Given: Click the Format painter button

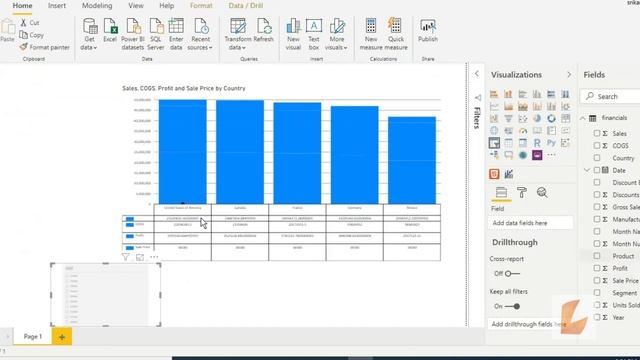Looking at the screenshot, I should (44, 47).
